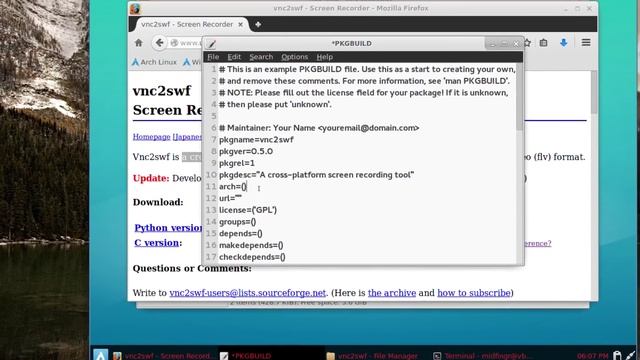Click the makedepends=() line

(x=251, y=245)
